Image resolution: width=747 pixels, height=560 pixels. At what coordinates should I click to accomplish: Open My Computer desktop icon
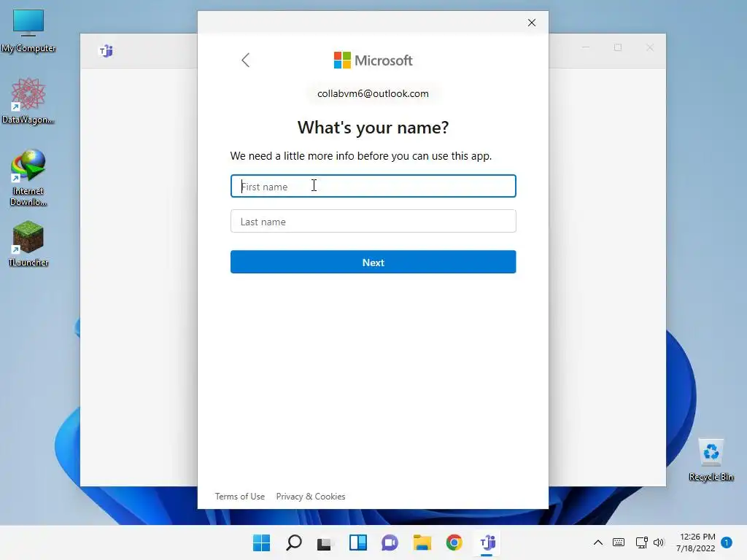pos(28,31)
